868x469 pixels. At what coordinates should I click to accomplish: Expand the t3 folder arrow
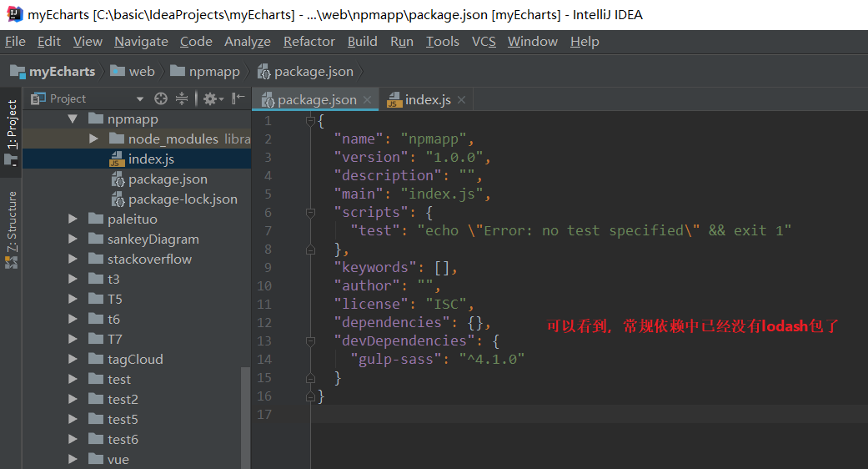click(73, 279)
